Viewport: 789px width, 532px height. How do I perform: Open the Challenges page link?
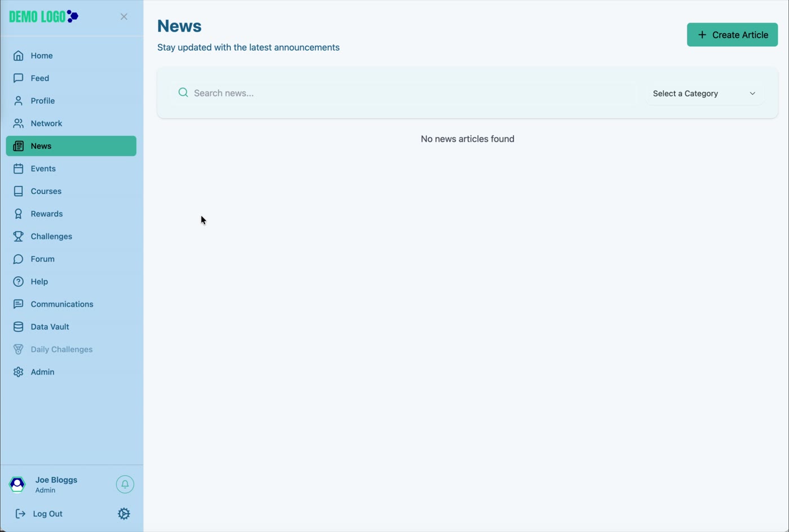[x=71, y=236]
